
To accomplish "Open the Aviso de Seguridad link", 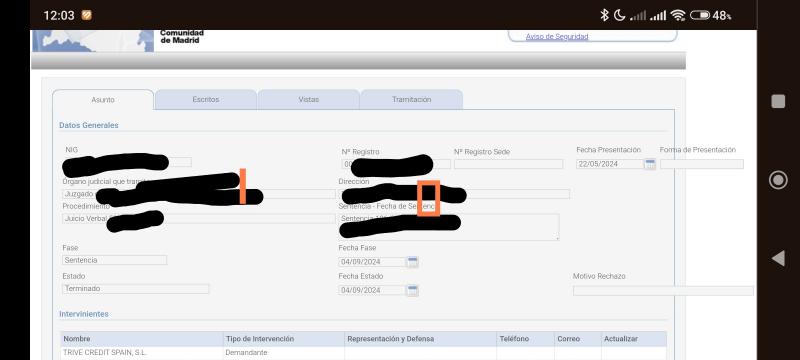I will click(557, 37).
